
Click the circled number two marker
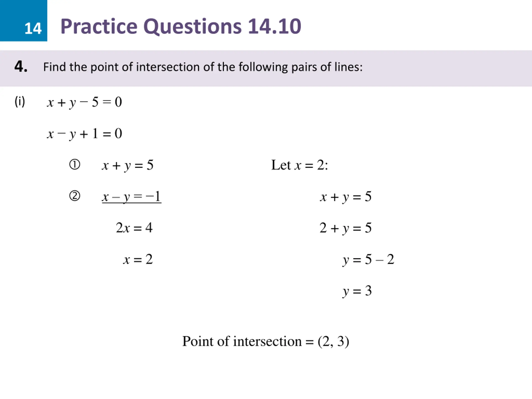click(75, 196)
